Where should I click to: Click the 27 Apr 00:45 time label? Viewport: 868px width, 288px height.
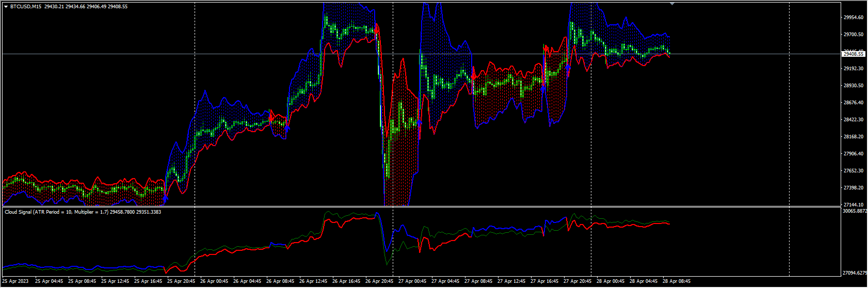[x=413, y=281]
